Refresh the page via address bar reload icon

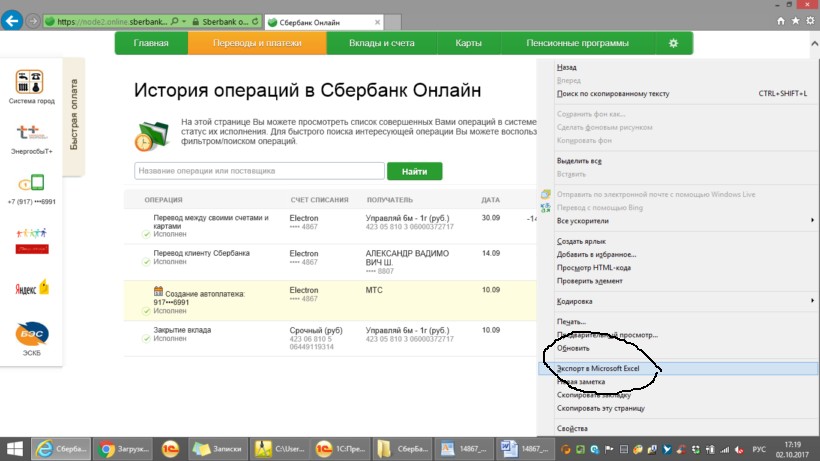tap(255, 21)
